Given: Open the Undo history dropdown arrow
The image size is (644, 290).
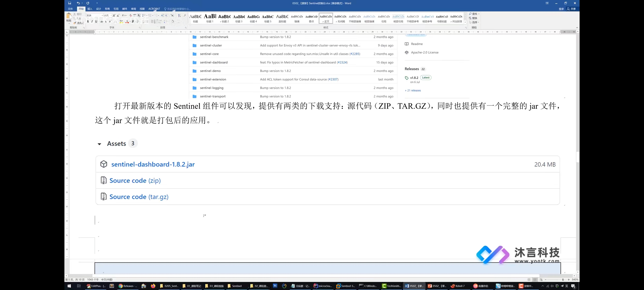Looking at the screenshot, I should click(82, 3).
